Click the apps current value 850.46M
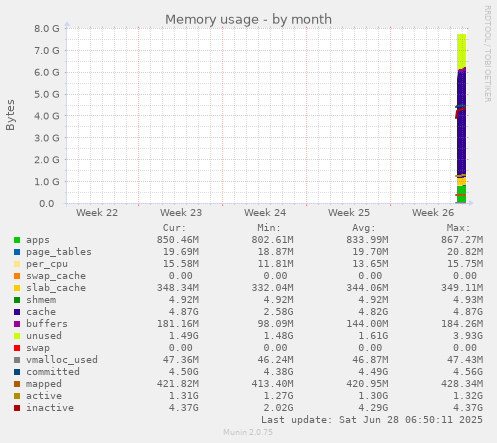497x443 pixels. [178, 240]
